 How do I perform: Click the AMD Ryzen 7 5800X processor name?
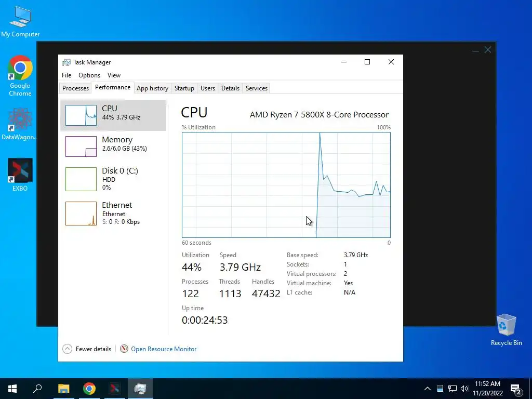tap(320, 115)
